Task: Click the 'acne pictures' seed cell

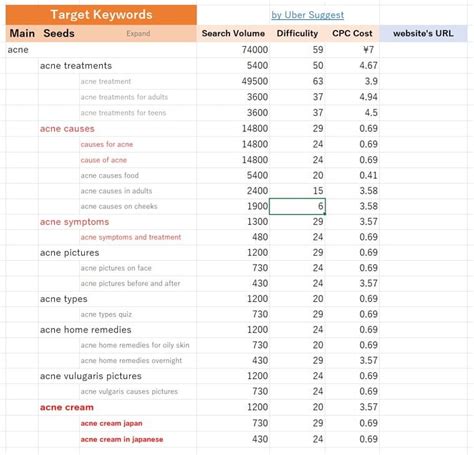Action: 69,253
